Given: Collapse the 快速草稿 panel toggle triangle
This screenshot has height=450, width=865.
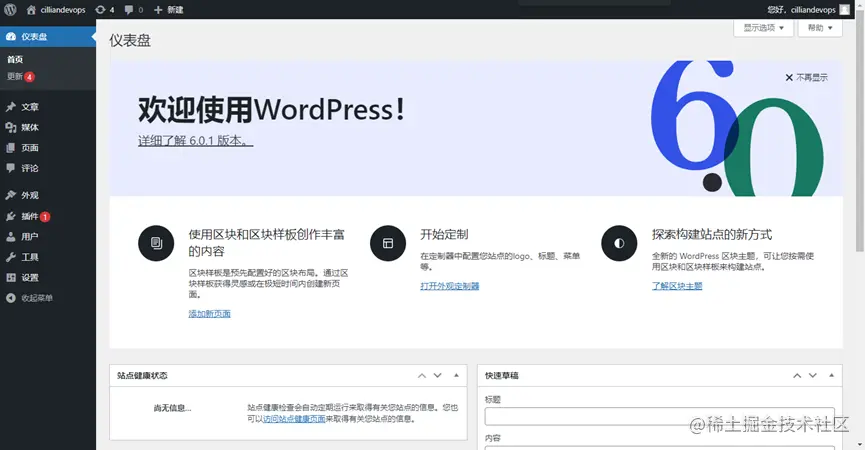Looking at the screenshot, I should tap(831, 376).
